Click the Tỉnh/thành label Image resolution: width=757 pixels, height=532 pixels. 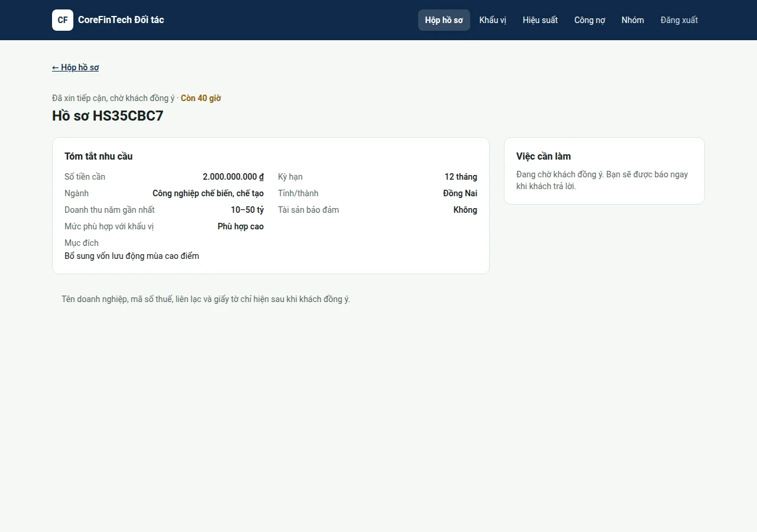[298, 193]
